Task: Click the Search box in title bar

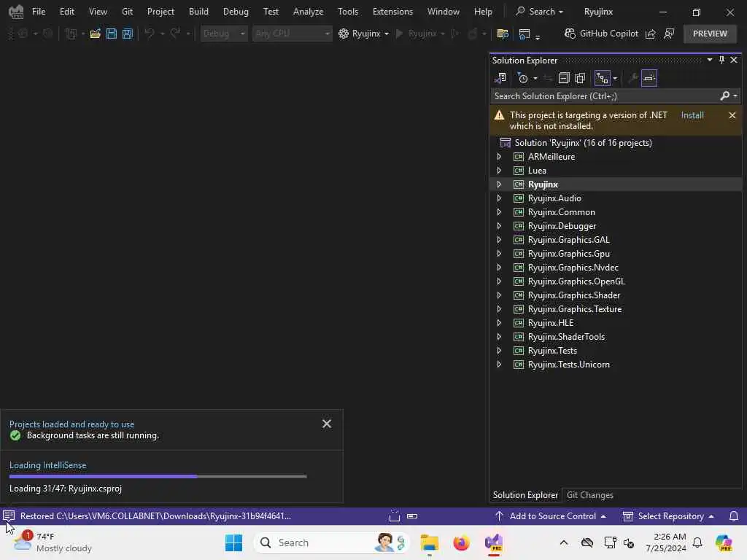Action: point(539,12)
